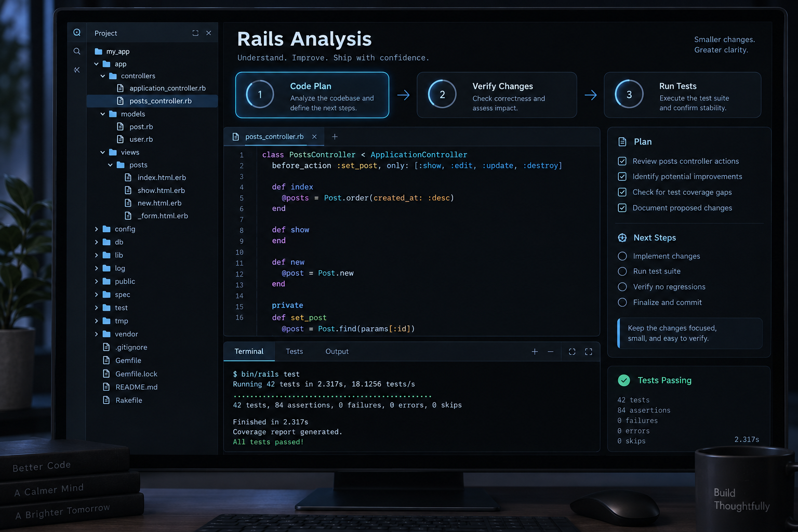This screenshot has width=798, height=532.
Task: Close the Project panel with X icon
Action: [x=209, y=33]
